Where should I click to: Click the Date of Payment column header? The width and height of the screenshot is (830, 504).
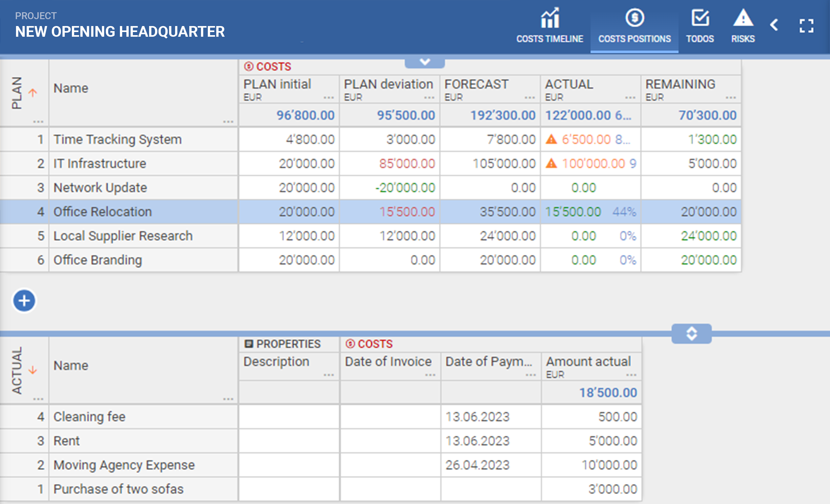pos(491,367)
